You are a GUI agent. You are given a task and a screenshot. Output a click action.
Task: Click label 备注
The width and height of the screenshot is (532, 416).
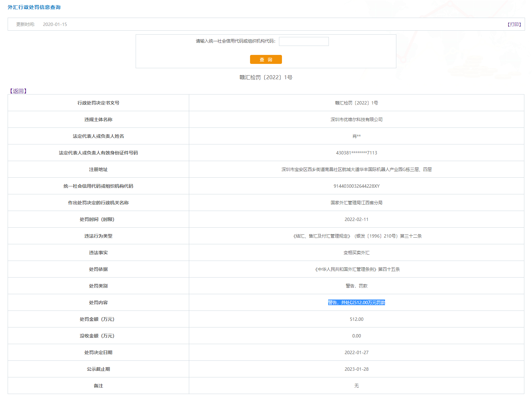[98, 386]
